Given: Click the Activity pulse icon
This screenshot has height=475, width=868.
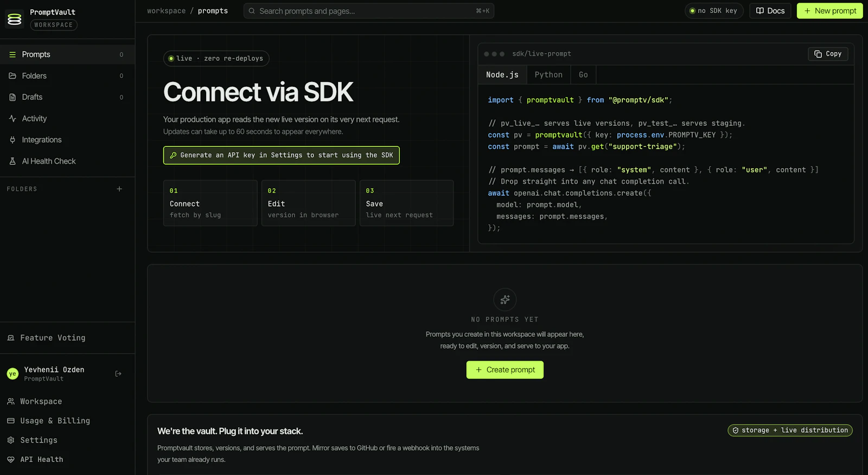Looking at the screenshot, I should [x=12, y=118].
